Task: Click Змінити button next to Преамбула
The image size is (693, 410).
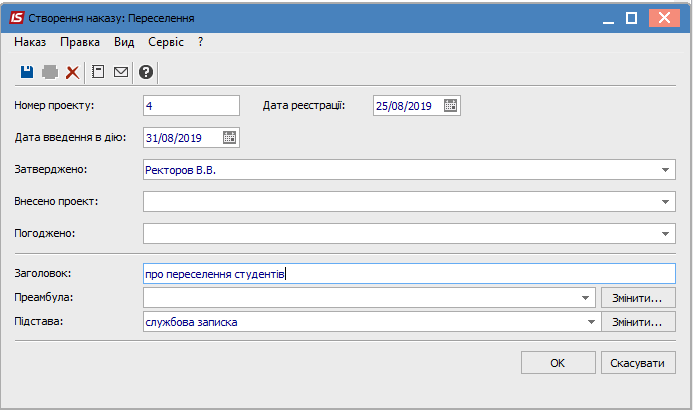Action: pos(638,298)
